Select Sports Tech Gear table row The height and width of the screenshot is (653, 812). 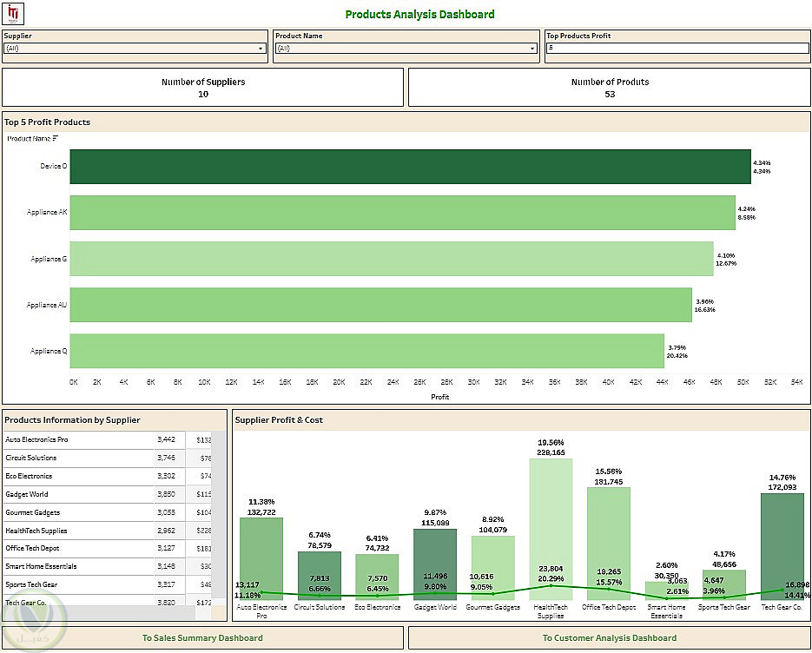pyautogui.click(x=108, y=584)
